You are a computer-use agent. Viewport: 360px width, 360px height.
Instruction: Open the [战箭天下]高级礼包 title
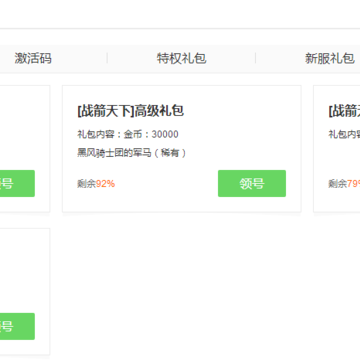pyautogui.click(x=130, y=111)
